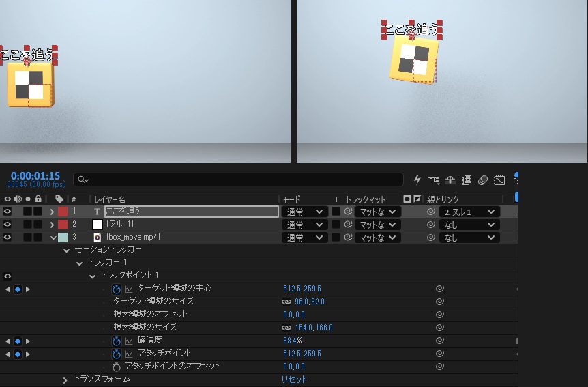Click the レイヤー名 column header
This screenshot has height=387, width=588.
coord(110,199)
